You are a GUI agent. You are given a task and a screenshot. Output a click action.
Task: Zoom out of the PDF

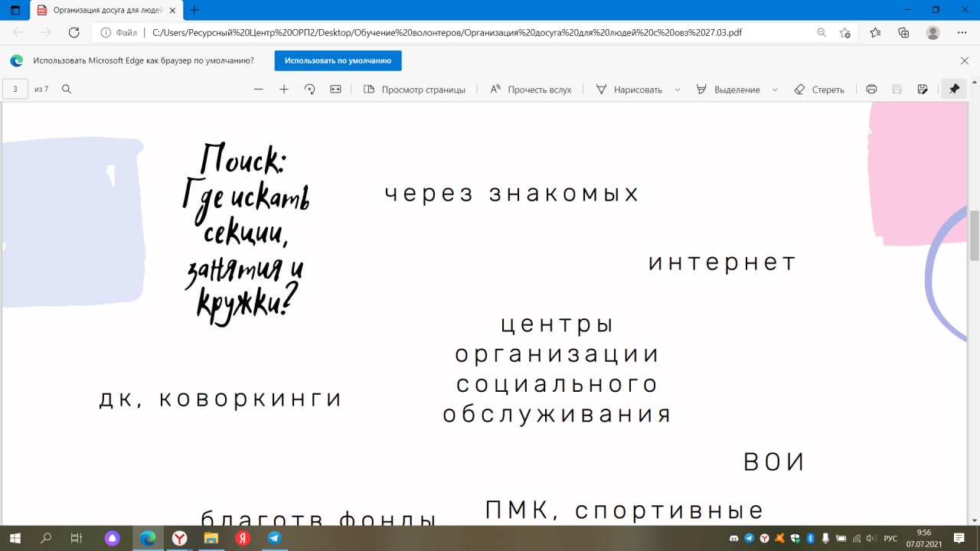(x=259, y=89)
